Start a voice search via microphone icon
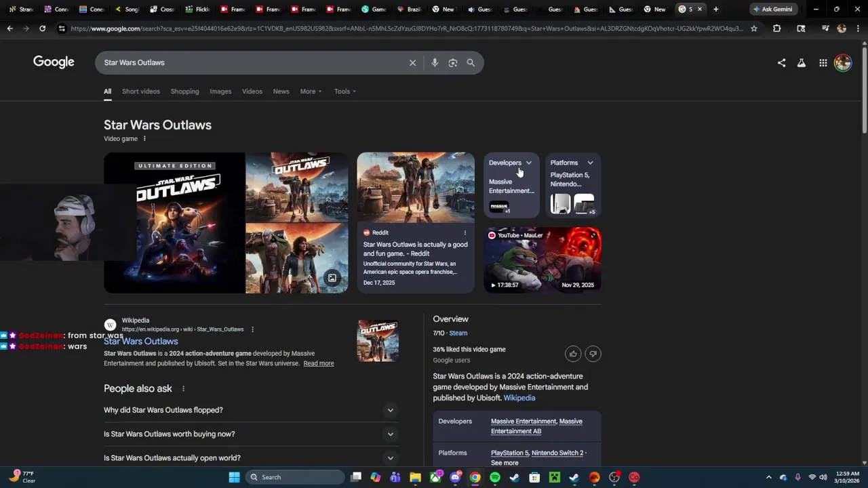The image size is (868, 488). pos(435,62)
